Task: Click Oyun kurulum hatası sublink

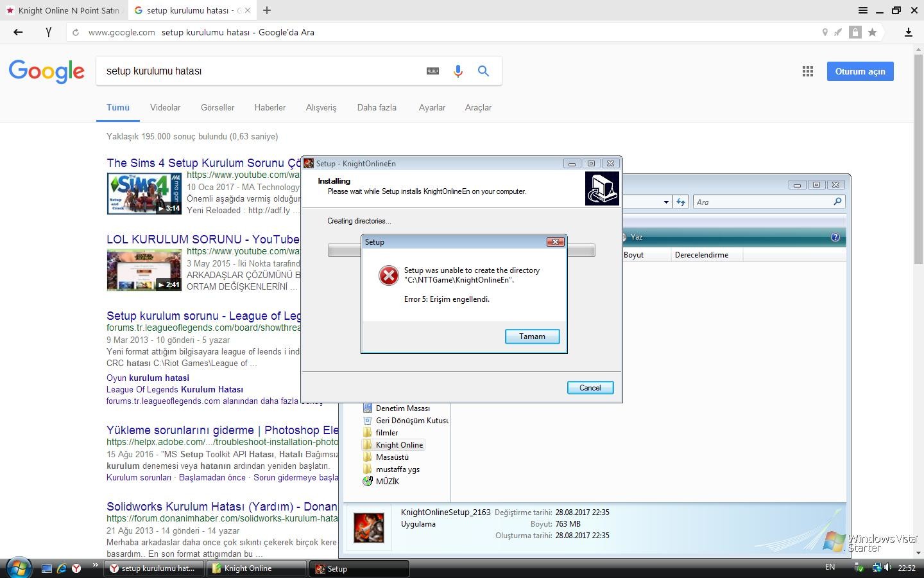Action: pyautogui.click(x=148, y=378)
